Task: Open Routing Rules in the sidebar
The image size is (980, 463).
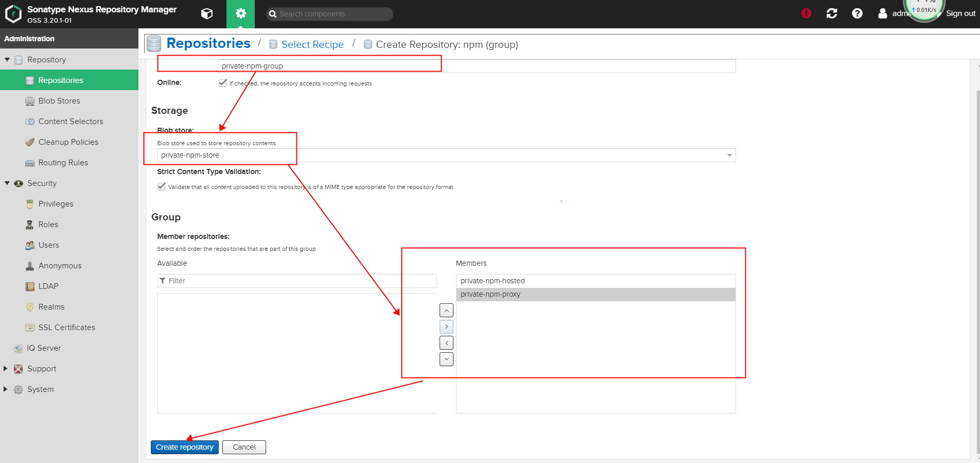Action: coord(69,163)
